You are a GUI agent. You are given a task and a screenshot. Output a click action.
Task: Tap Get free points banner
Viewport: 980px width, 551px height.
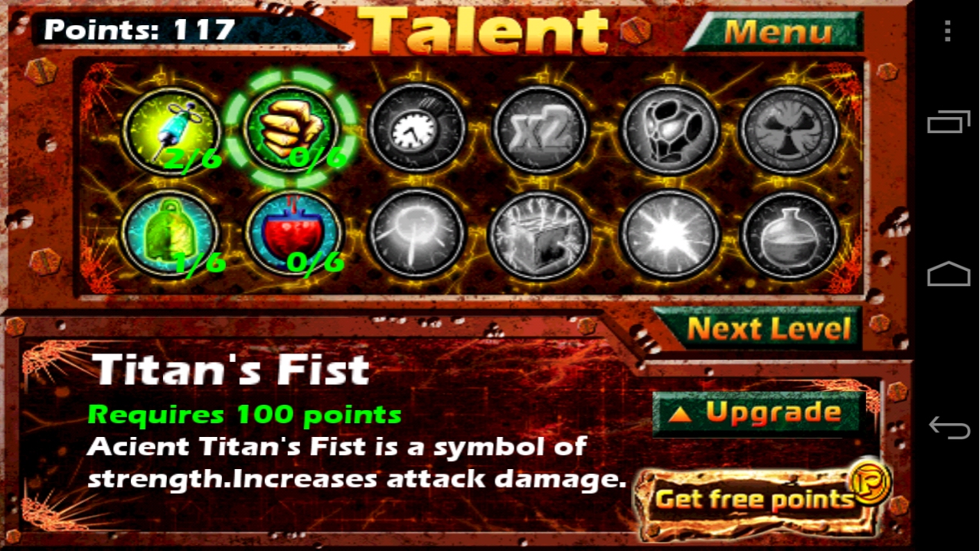pos(761,498)
